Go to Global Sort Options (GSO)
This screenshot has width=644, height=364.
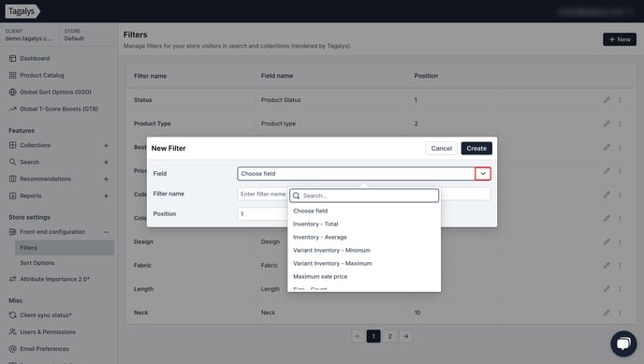coord(55,92)
